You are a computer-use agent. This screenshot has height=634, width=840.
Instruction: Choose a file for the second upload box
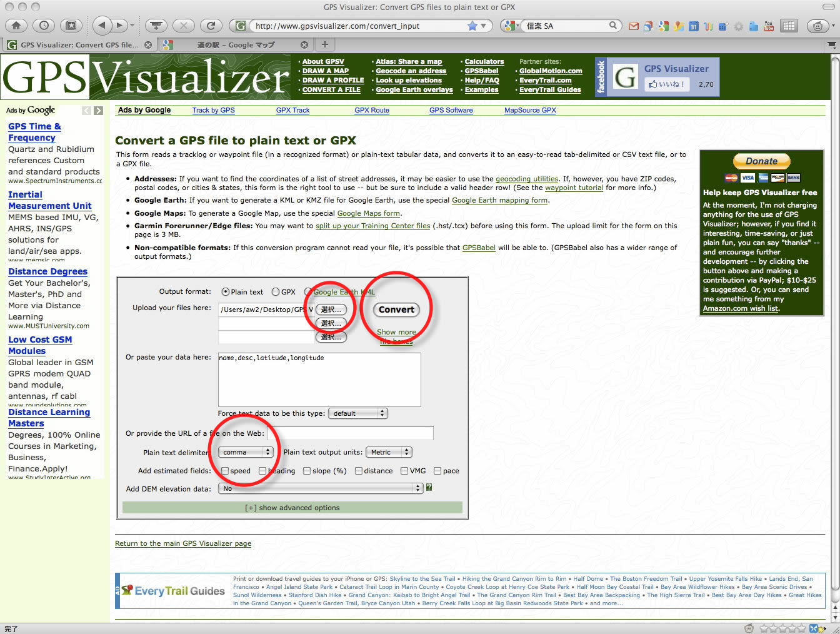(331, 323)
